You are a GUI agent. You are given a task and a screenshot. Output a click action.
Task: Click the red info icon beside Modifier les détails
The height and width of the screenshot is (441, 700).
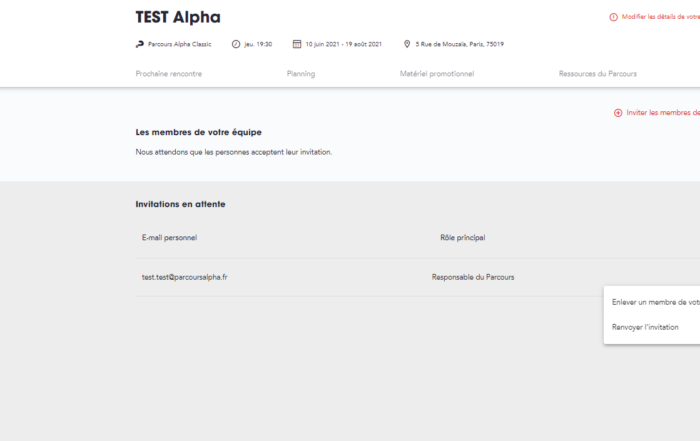[x=614, y=17]
